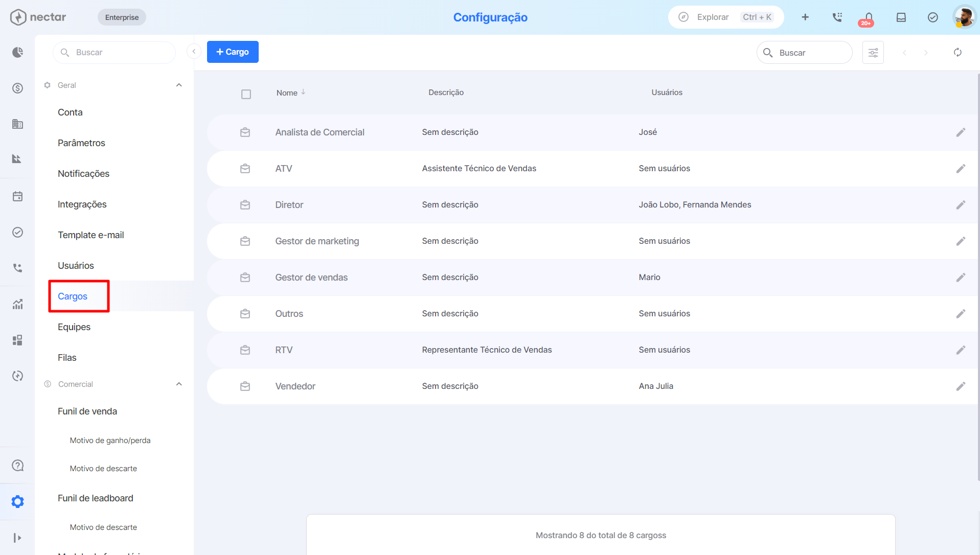Edit the Analista de Comercial cargo
The image size is (980, 555).
pyautogui.click(x=961, y=132)
